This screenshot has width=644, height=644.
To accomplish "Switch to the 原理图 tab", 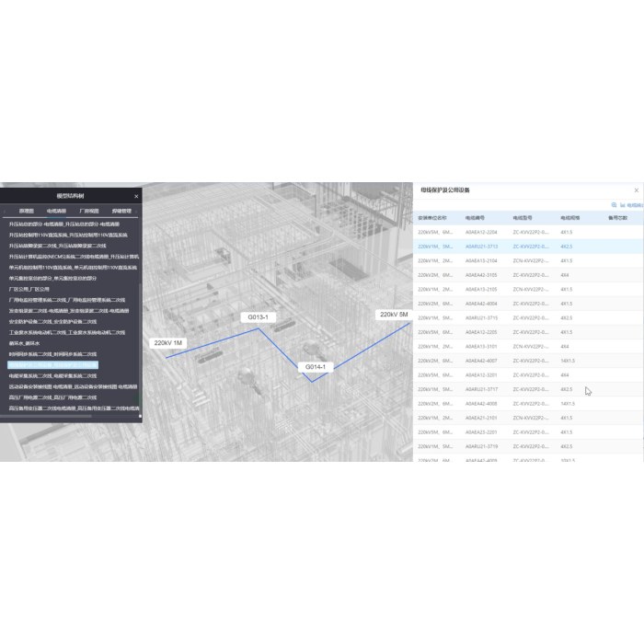I will coord(27,211).
